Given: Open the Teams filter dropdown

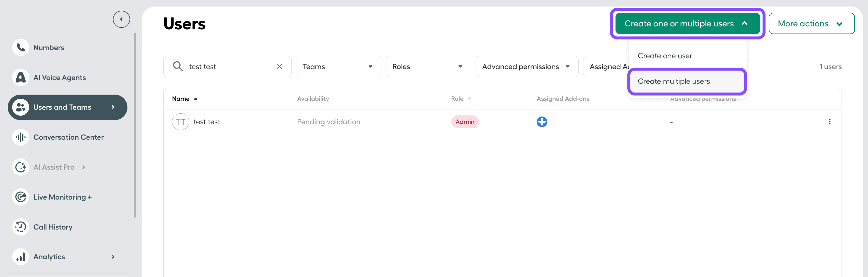Looking at the screenshot, I should tap(338, 66).
